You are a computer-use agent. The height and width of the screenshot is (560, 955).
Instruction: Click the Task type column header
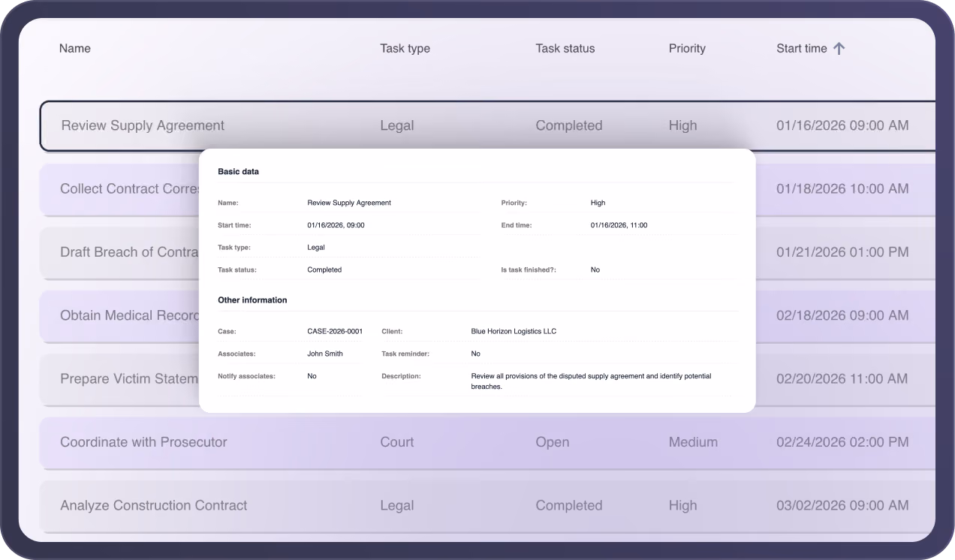click(x=405, y=49)
